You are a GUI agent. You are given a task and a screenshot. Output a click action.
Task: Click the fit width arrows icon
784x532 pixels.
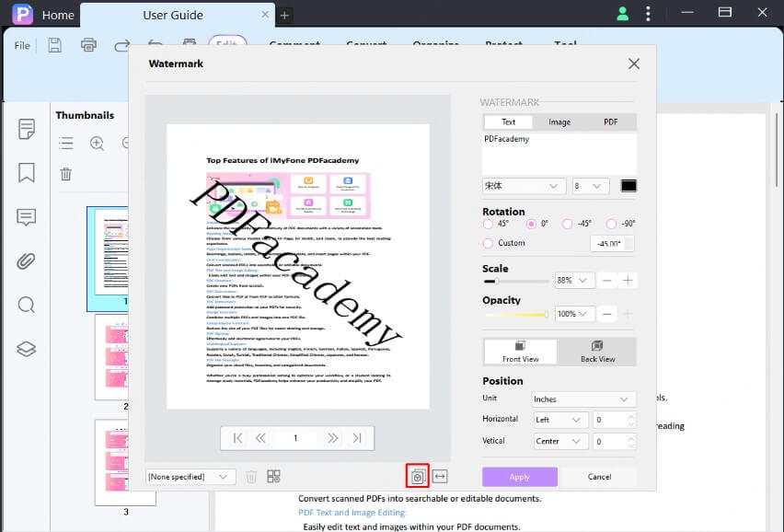440,477
